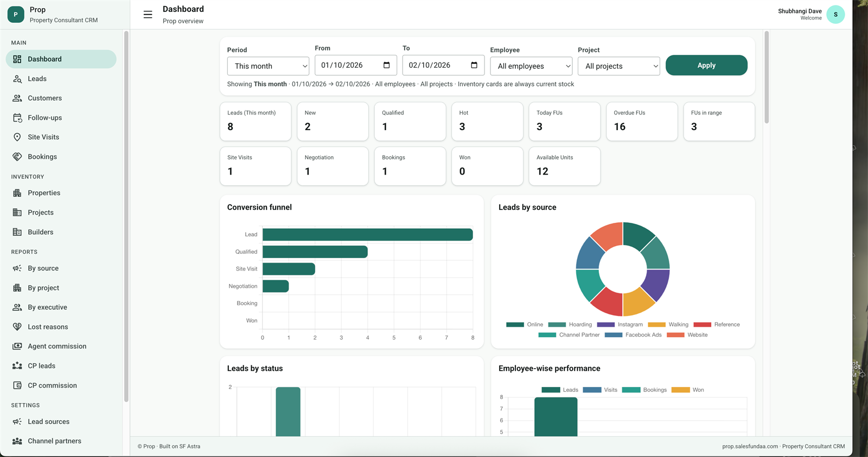Open the Dashboard grid icon
Screen dimensions: 868x457
point(17,59)
